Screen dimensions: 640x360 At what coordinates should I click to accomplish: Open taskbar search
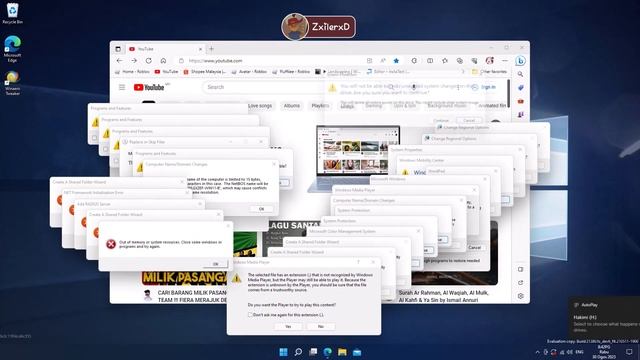(x=298, y=352)
